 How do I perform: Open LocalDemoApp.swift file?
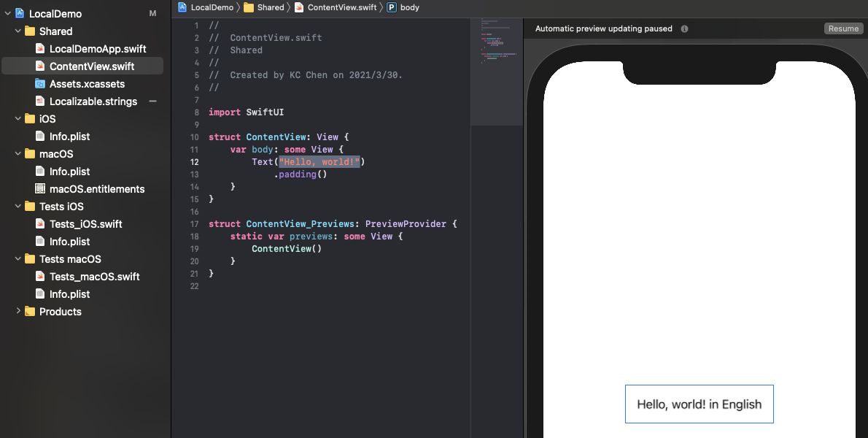tap(98, 49)
